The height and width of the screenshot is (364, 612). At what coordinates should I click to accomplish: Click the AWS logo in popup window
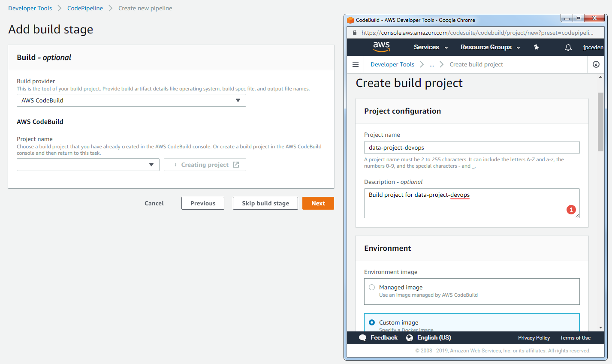[381, 47]
